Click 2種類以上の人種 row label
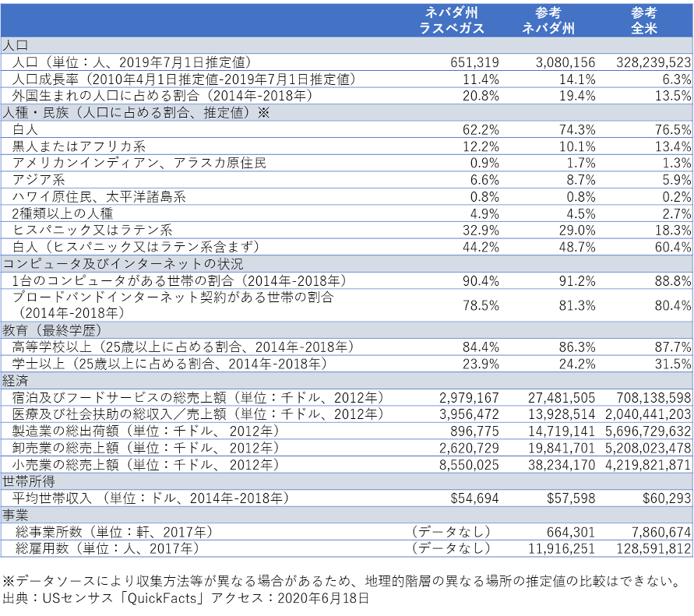The width and height of the screenshot is (694, 616). (62, 213)
